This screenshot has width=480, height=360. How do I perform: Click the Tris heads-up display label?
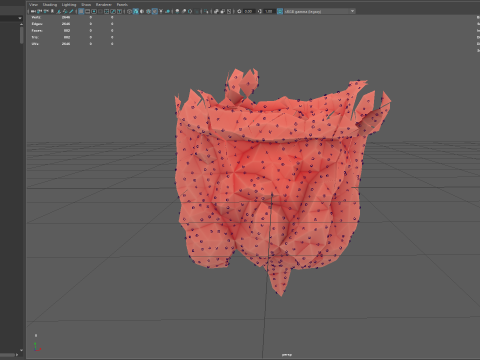tap(35, 37)
